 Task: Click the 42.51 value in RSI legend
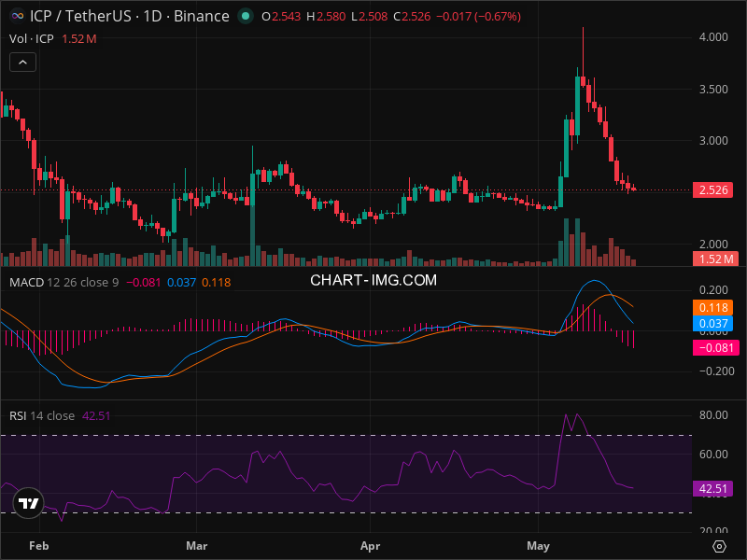pos(96,415)
